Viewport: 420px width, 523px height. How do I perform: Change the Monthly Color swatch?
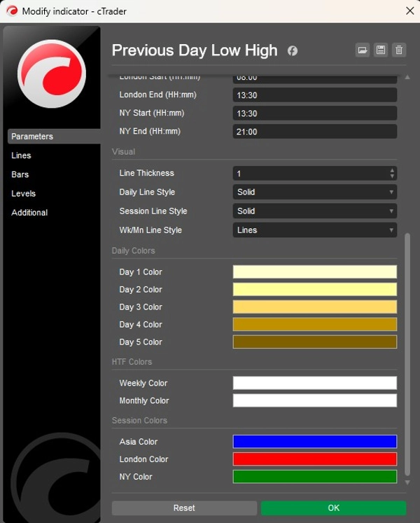(315, 400)
